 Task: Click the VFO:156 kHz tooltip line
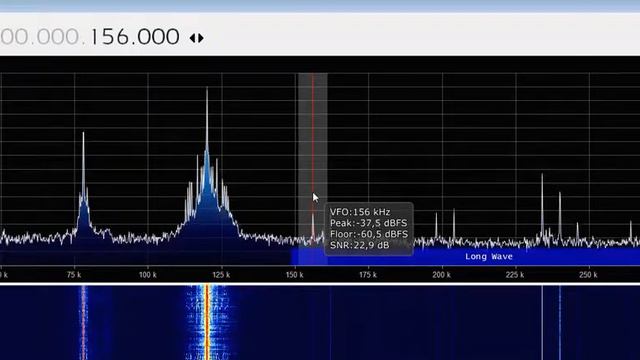coord(360,212)
